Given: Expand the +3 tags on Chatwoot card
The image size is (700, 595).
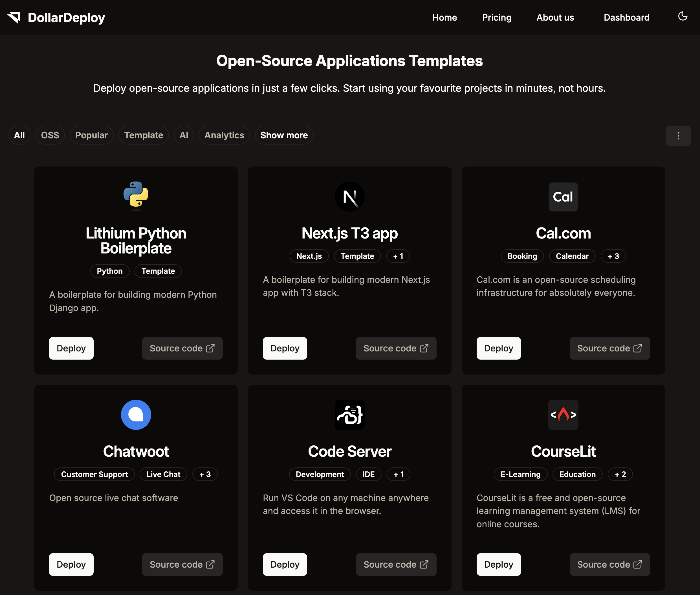Looking at the screenshot, I should point(205,474).
